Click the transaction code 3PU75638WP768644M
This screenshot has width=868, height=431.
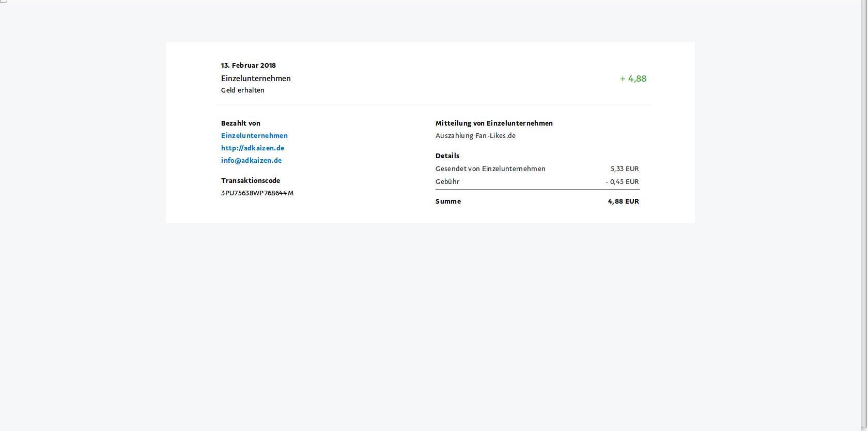tap(257, 193)
